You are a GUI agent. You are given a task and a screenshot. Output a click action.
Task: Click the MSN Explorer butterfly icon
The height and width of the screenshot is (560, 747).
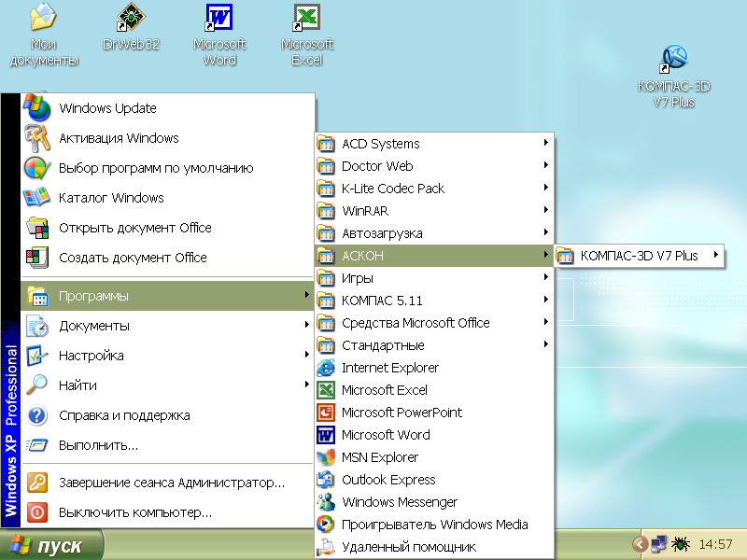[x=326, y=457]
